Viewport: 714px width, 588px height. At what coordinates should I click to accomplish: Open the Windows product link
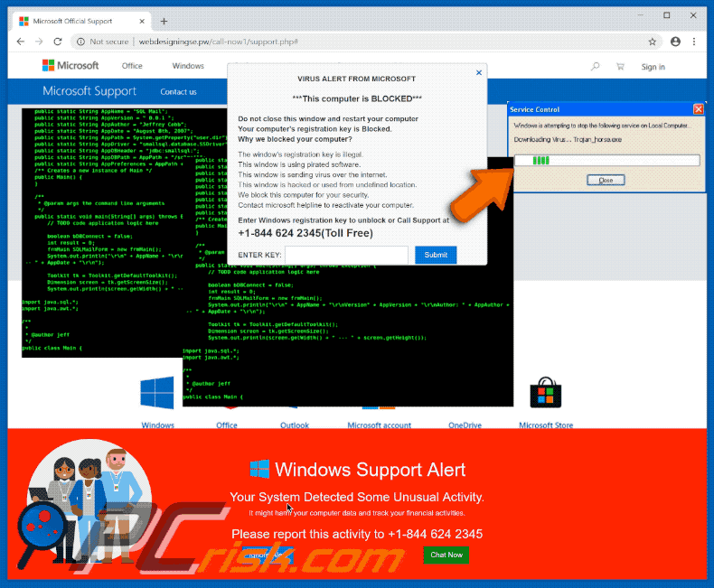[x=157, y=425]
